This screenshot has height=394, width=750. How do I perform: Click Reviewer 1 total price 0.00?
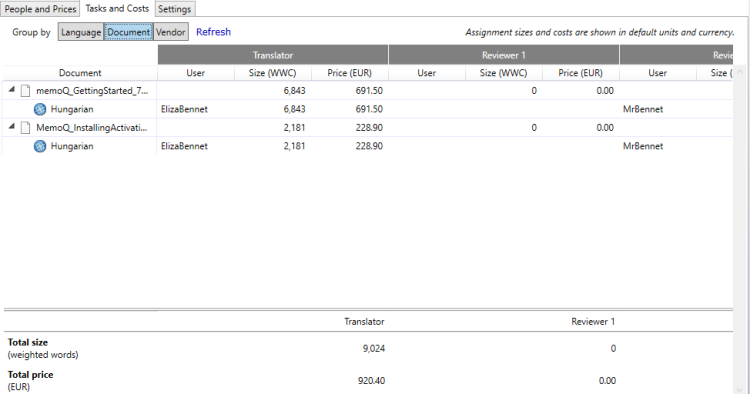click(x=607, y=381)
